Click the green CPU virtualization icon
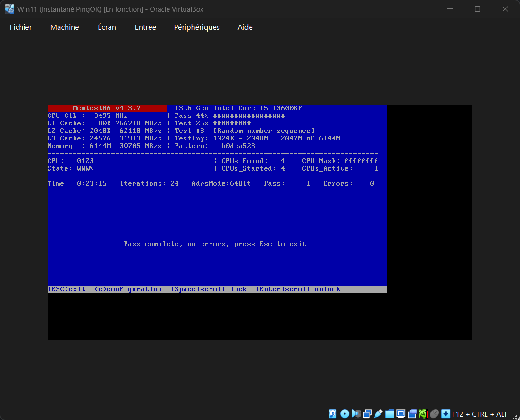The height and width of the screenshot is (420, 520). pos(423,414)
